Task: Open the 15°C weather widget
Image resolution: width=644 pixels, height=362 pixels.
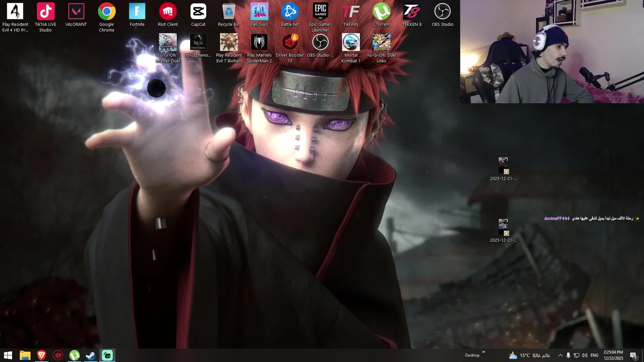Action: [529, 355]
